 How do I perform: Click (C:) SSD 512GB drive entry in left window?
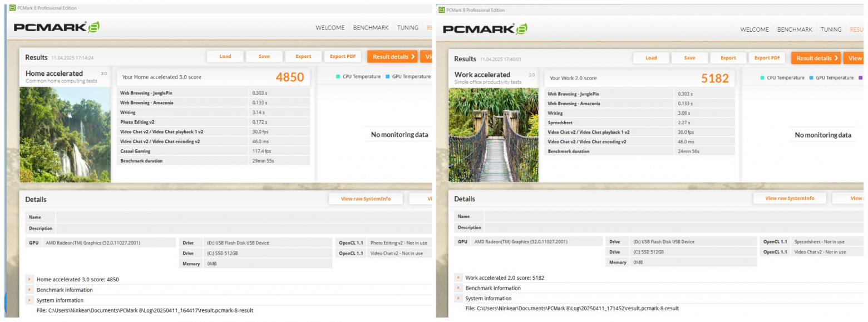[x=268, y=253]
